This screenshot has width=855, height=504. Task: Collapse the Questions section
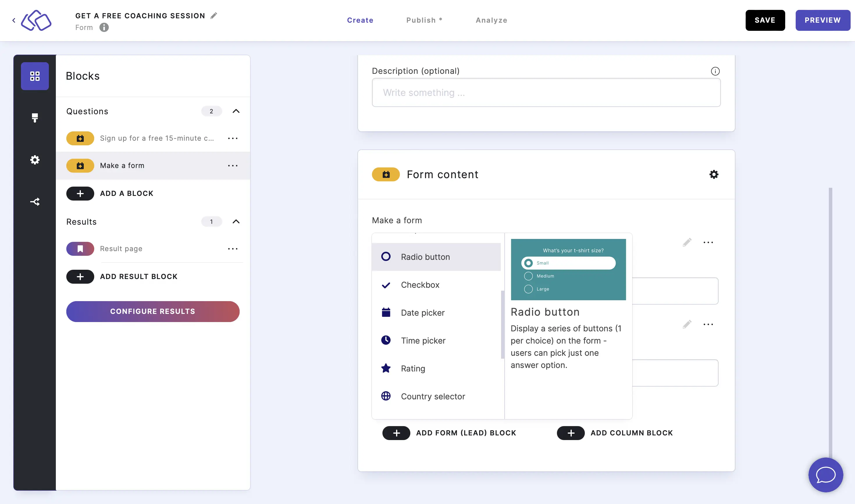237,111
